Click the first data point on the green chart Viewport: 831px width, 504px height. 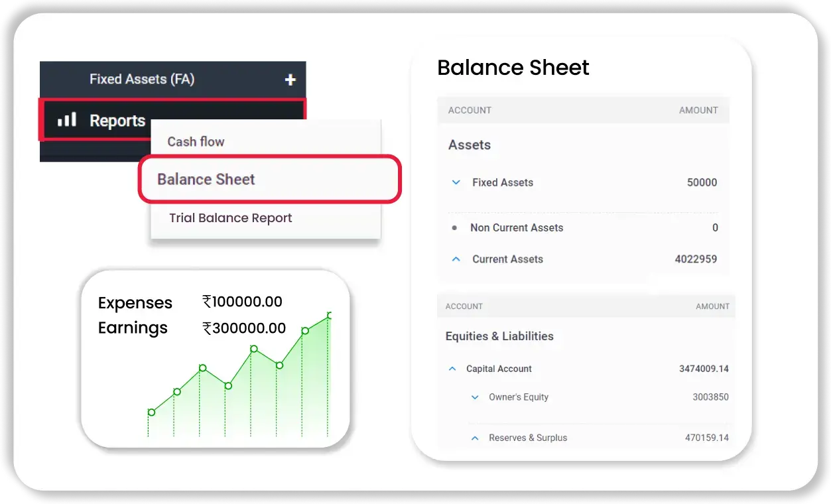pyautogui.click(x=151, y=412)
